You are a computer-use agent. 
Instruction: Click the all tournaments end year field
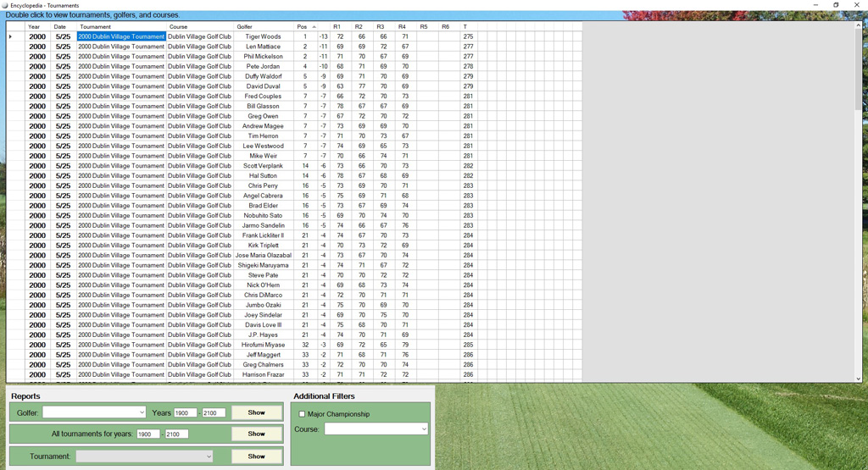[176, 434]
